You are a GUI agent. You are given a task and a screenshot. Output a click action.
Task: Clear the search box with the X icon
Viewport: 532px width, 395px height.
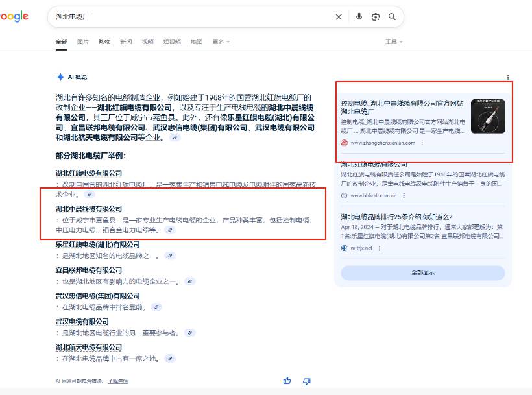pyautogui.click(x=339, y=17)
